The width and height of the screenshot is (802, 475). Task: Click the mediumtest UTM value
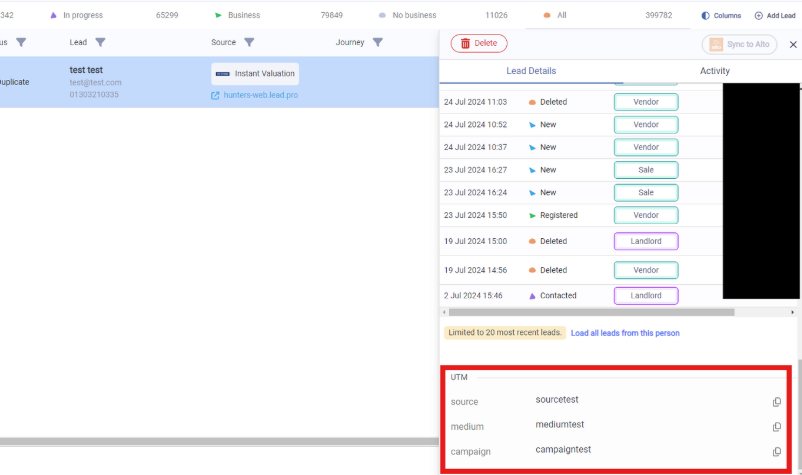[x=560, y=424]
